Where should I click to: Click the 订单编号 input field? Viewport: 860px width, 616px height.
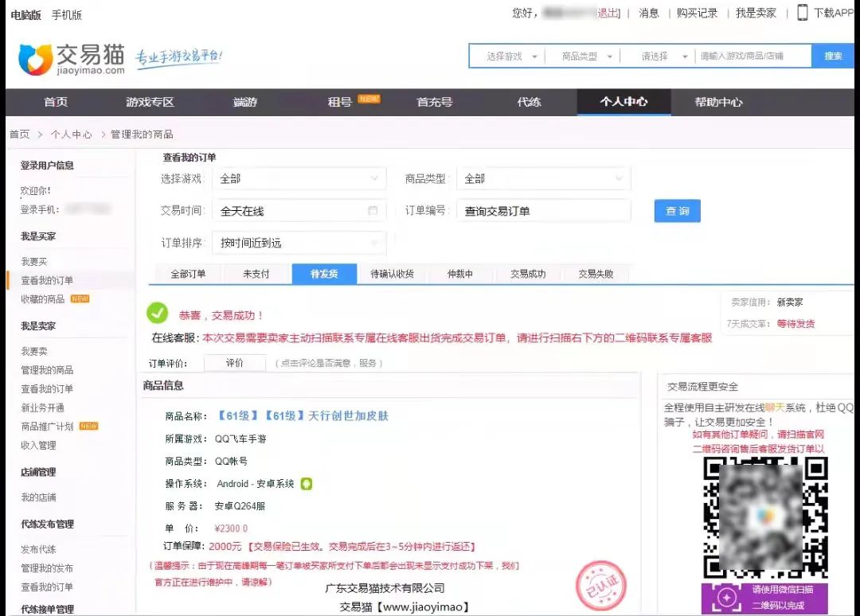coord(544,211)
